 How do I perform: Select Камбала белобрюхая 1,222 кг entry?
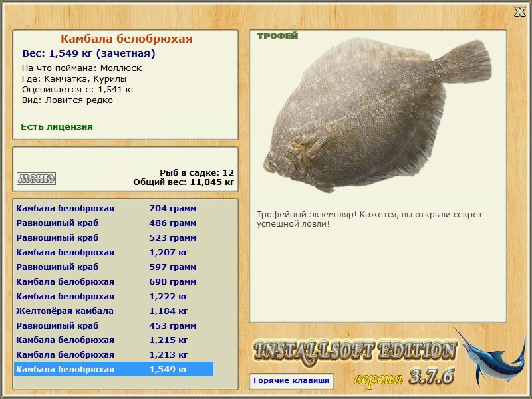click(x=114, y=296)
